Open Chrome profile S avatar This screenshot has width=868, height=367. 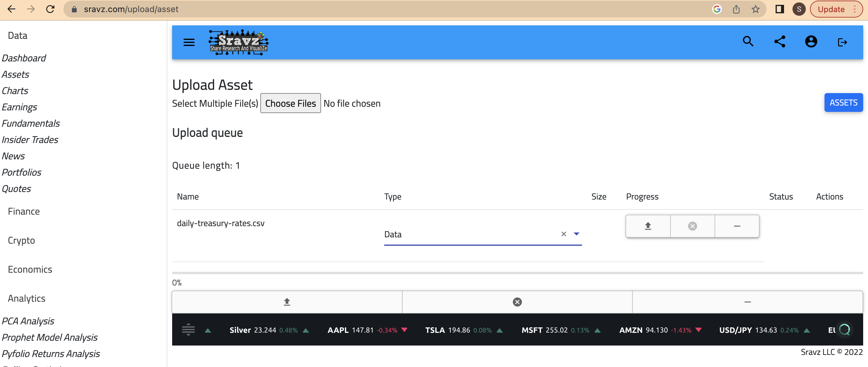[x=799, y=9]
